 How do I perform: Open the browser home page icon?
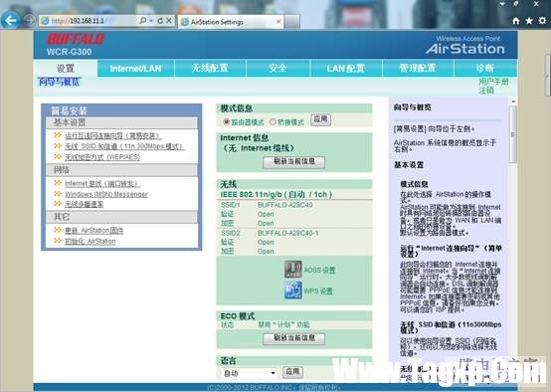(516, 21)
